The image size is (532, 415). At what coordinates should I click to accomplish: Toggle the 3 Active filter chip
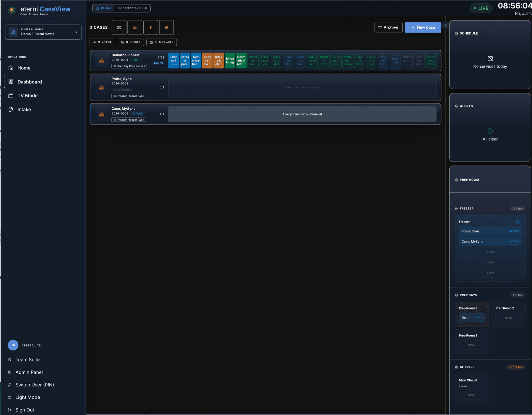[x=103, y=43]
